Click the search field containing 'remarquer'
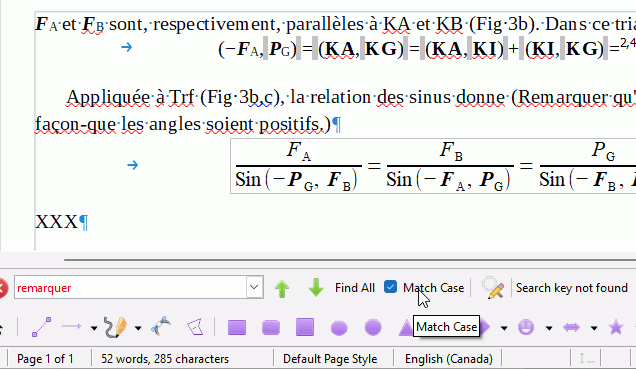The image size is (636, 369). 130,287
